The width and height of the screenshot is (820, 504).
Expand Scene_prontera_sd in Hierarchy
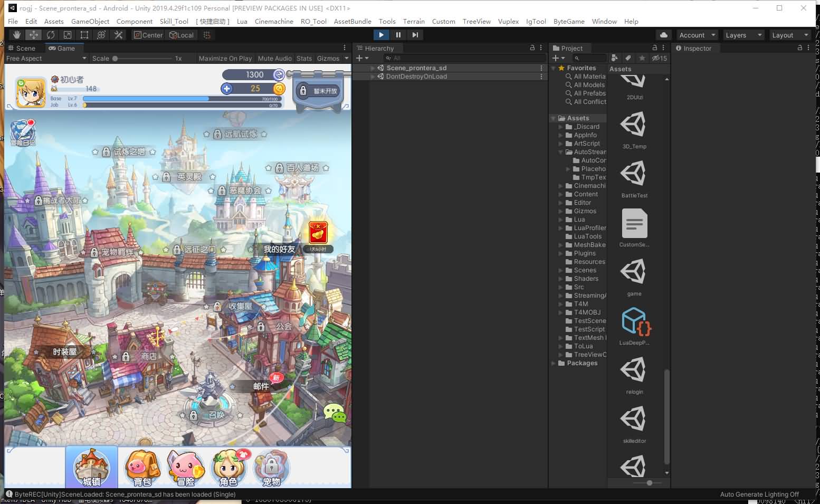point(373,68)
